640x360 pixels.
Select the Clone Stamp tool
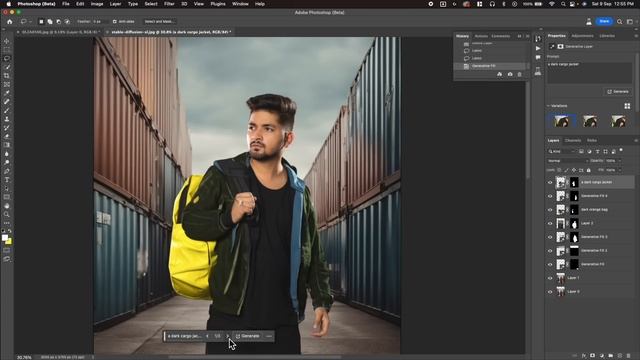coord(7,119)
